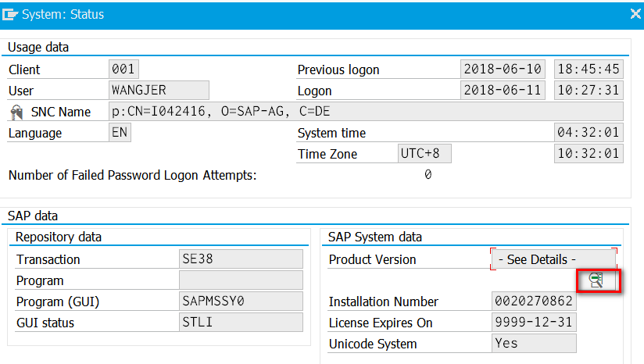
Task: Click the empty Program field
Action: [x=241, y=280]
